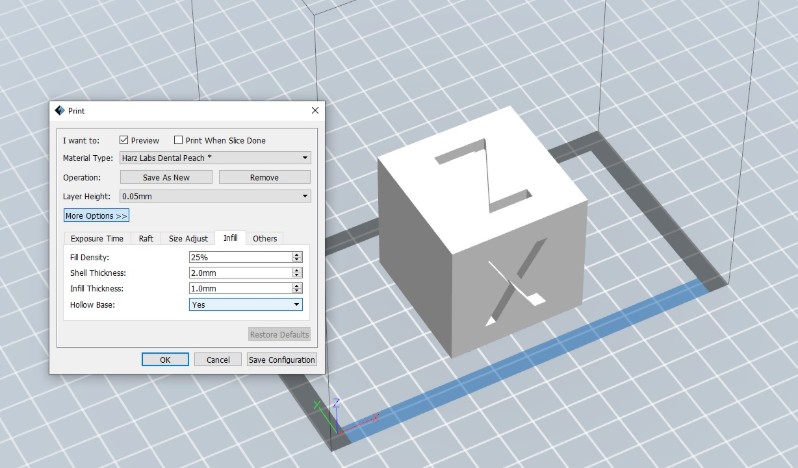Click the Infill Thickness value field
Image resolution: width=798 pixels, height=468 pixels.
241,288
